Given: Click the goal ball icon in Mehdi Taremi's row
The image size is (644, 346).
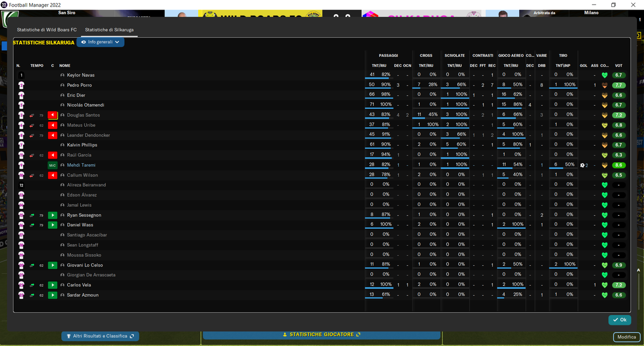Looking at the screenshot, I should 582,165.
